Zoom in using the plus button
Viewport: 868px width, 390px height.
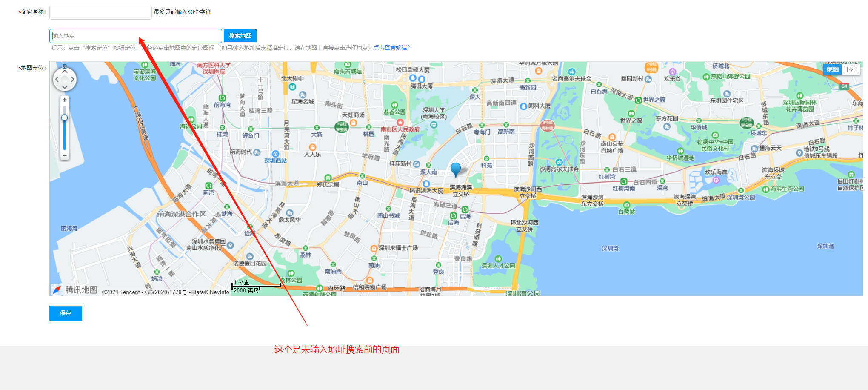pos(65,100)
